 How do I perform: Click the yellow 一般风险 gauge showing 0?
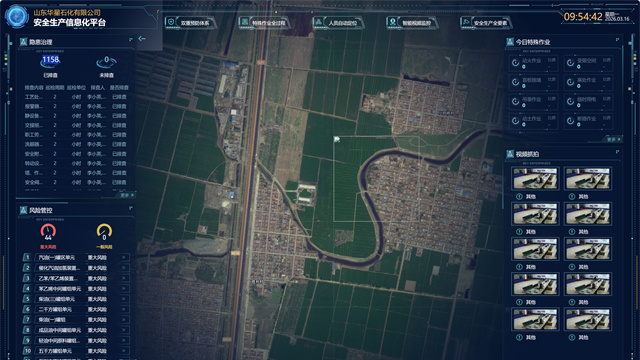(x=104, y=232)
